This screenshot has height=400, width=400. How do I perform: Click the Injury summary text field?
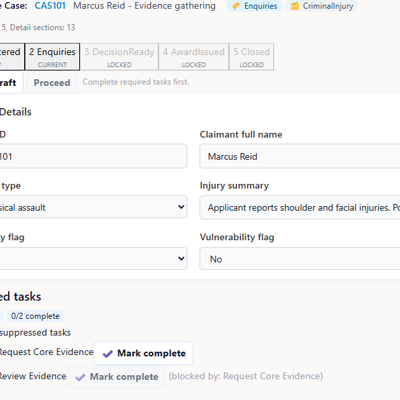coord(300,207)
